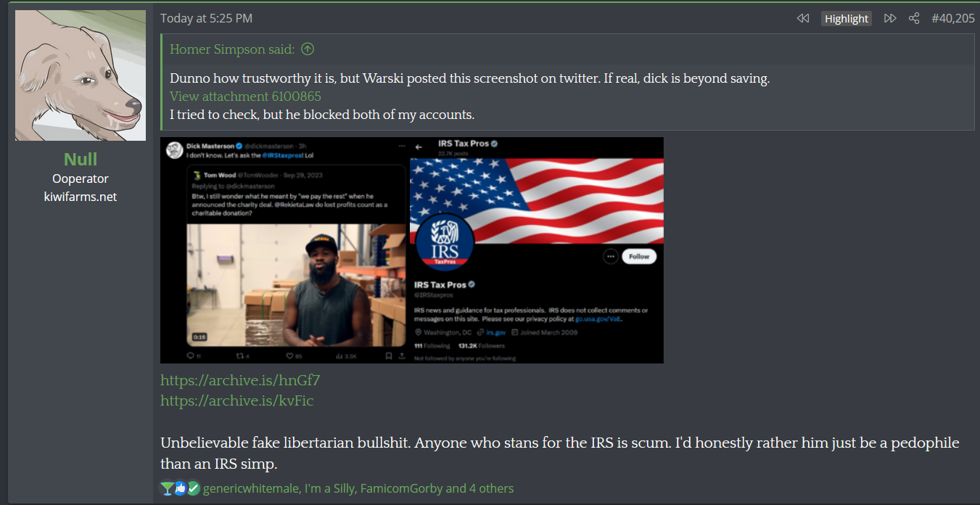Open the share post icon
This screenshot has height=505, width=980.
(914, 18)
